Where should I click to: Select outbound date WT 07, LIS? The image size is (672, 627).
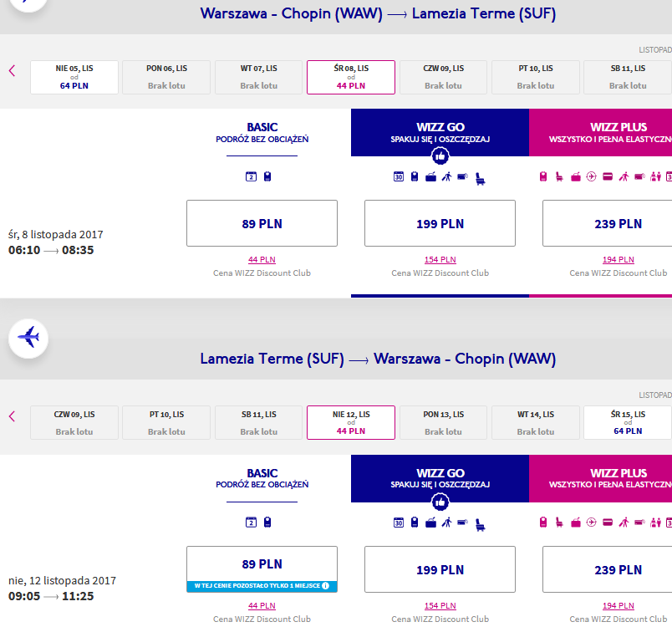pos(258,77)
